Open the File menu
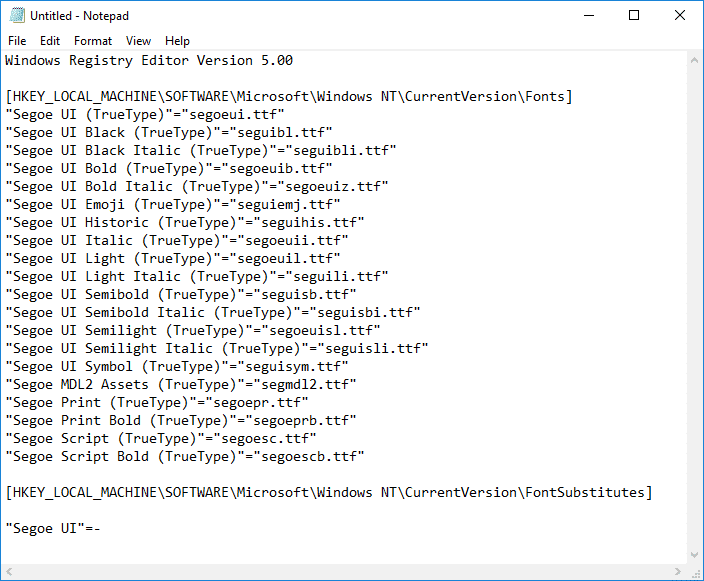Image resolution: width=704 pixels, height=581 pixels. pos(17,41)
